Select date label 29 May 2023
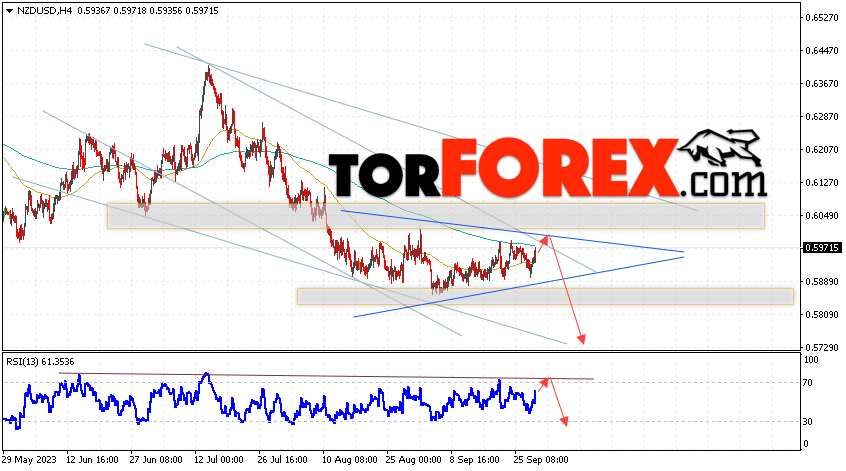The height and width of the screenshot is (471, 846). click(x=29, y=460)
